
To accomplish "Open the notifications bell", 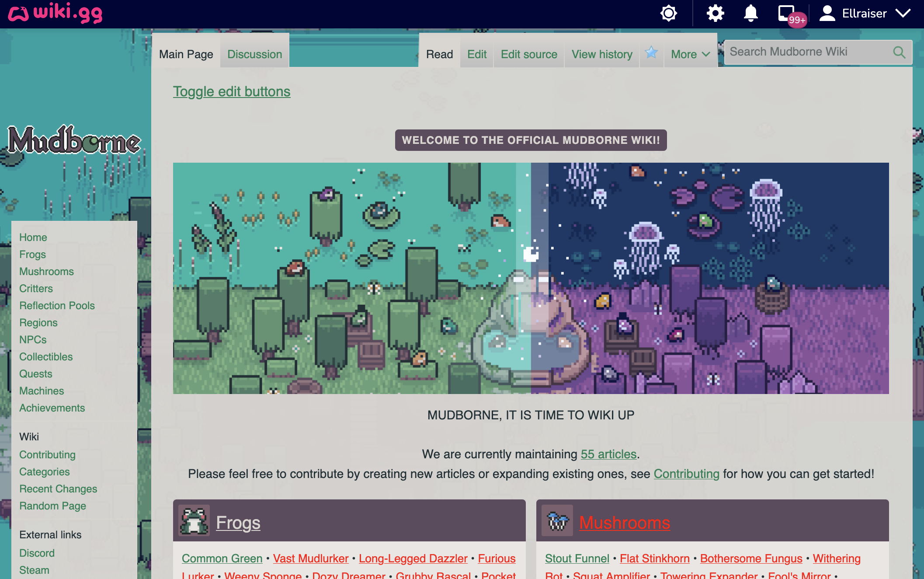I will [750, 13].
